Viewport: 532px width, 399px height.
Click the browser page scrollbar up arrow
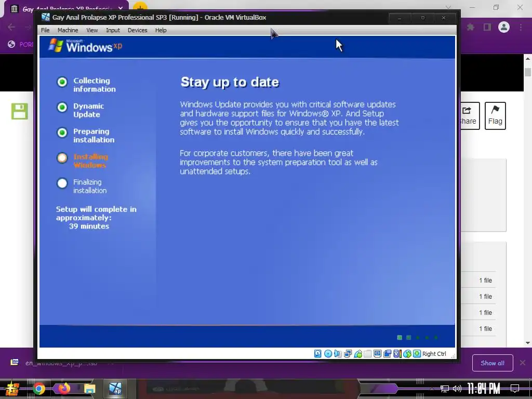coord(528,59)
